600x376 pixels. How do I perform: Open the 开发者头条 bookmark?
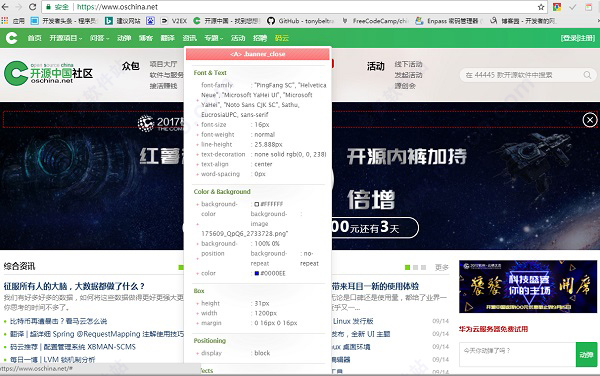pos(64,21)
